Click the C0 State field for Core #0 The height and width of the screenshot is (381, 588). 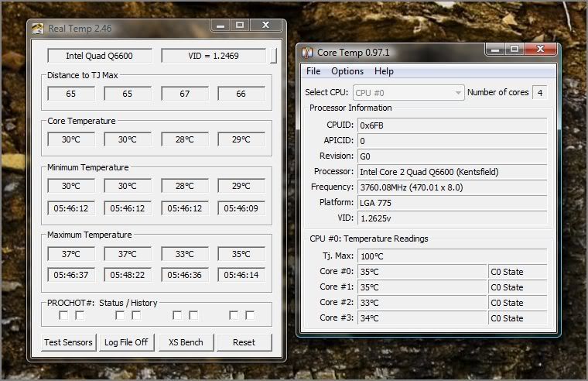518,272
